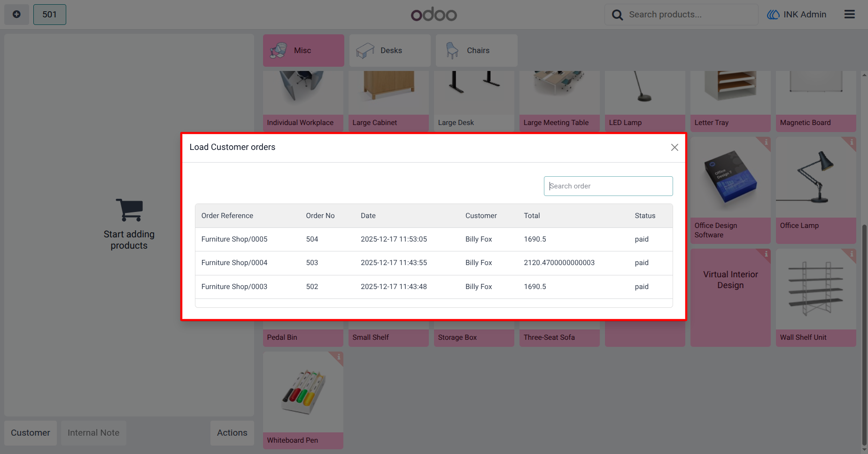Click the Storage Box product label
This screenshot has width=868, height=454.
(457, 337)
